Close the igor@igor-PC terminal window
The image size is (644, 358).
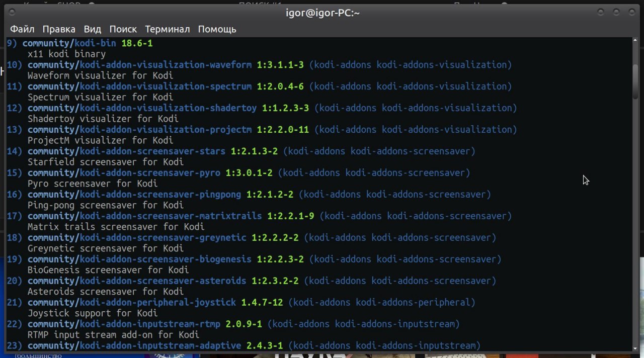tap(631, 11)
